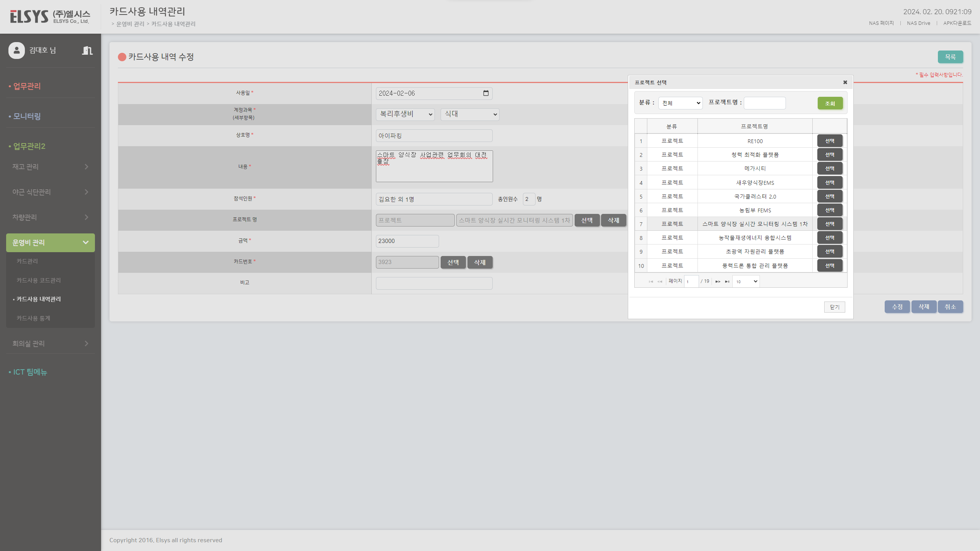Go to first page arrow in pager
This screenshot has width=980, height=551.
coord(651,282)
